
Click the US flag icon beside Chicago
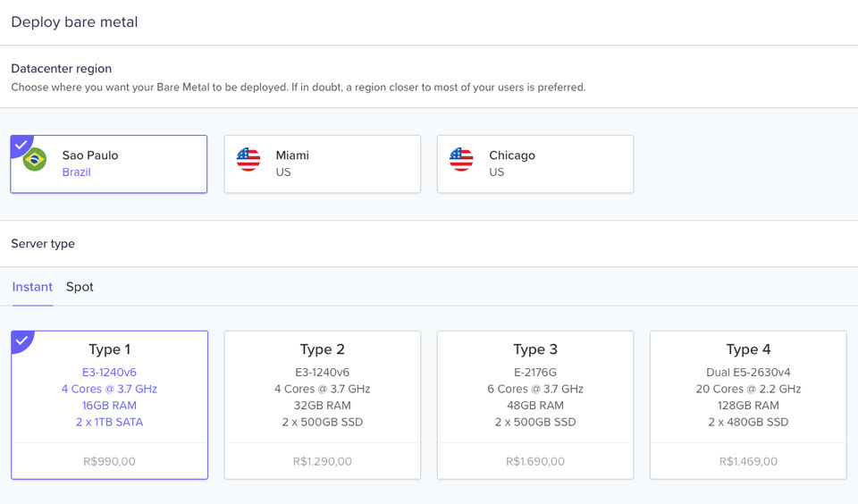[x=461, y=159]
